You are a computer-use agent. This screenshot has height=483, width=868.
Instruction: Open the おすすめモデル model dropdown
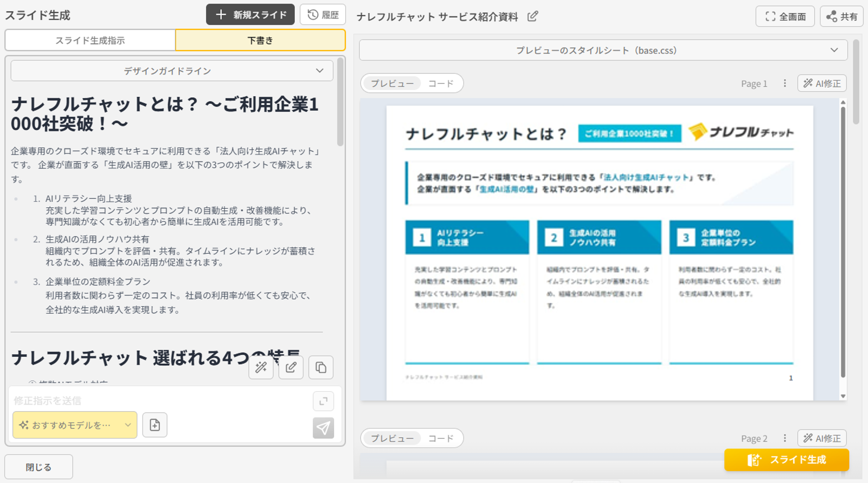pyautogui.click(x=75, y=425)
